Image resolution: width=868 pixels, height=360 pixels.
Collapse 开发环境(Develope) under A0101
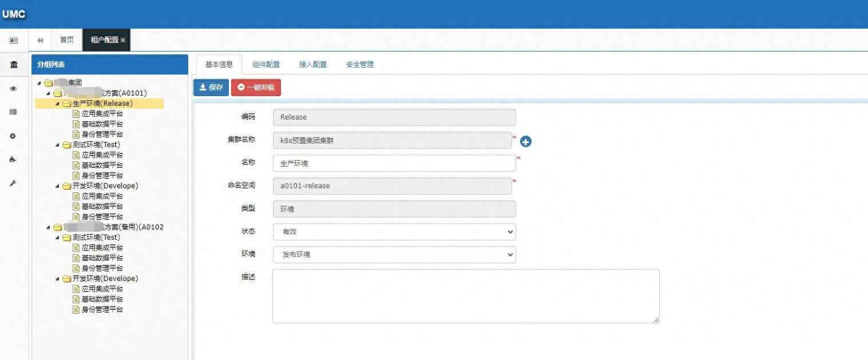tap(58, 187)
